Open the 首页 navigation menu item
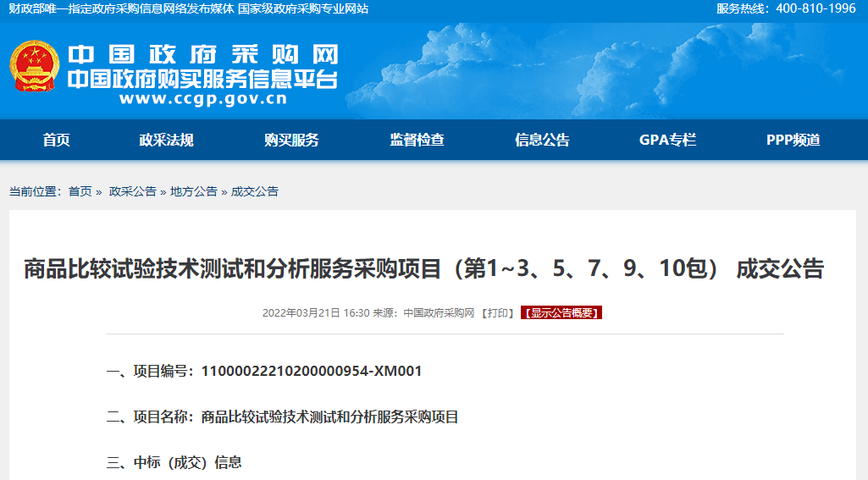This screenshot has height=480, width=868. pos(57,141)
